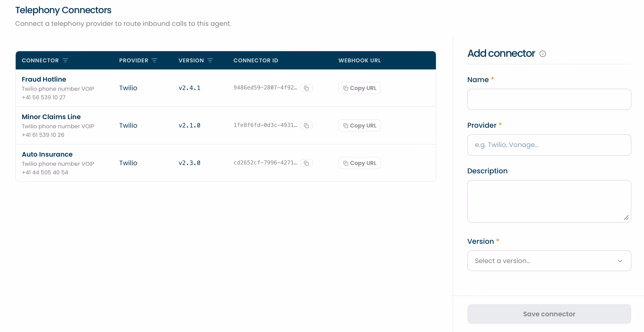Copy connector ID for Minor Claims Line

(306, 125)
